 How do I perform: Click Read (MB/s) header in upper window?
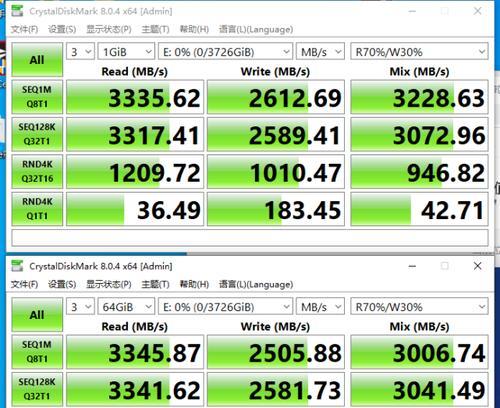(x=135, y=71)
